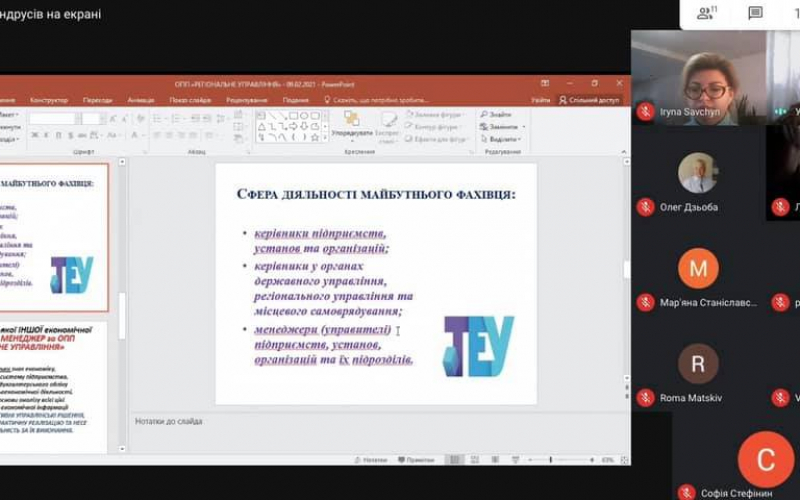Viewport: 800px width, 500px height.
Task: Open Ribbon Display Options icon in title bar
Action: 545,83
